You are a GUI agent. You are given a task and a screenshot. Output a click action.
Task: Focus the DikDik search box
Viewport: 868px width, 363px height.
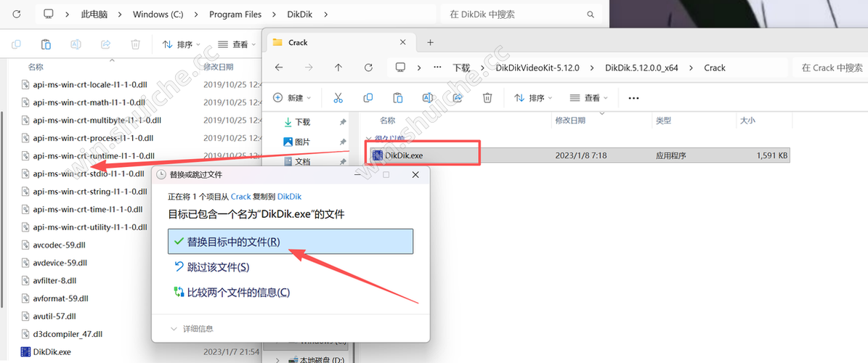[x=520, y=15]
